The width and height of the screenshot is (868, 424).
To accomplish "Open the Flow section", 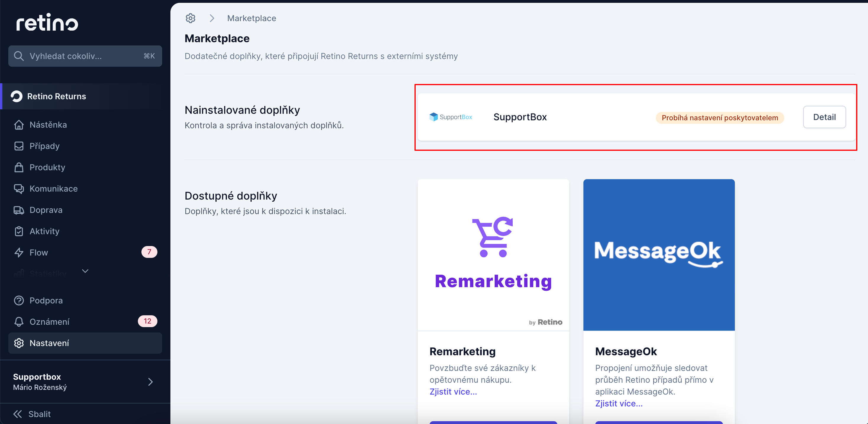I will click(x=85, y=253).
